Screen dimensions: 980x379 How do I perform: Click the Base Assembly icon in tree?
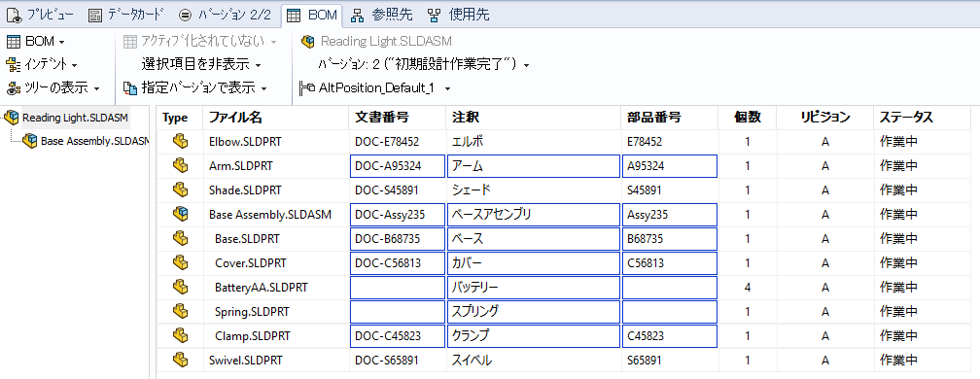point(30,141)
